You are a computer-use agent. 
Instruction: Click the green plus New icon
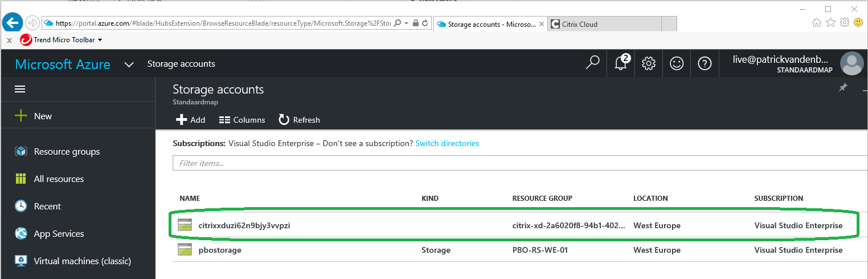(x=21, y=116)
